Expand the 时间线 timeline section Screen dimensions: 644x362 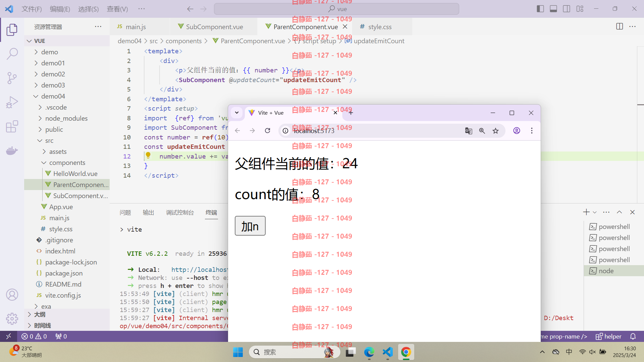coord(42,325)
